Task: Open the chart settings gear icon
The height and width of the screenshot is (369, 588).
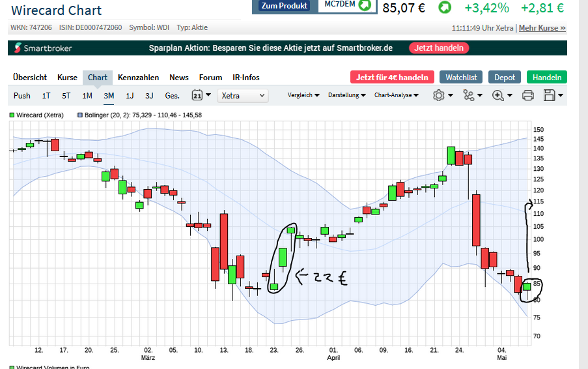Action: pyautogui.click(x=438, y=95)
